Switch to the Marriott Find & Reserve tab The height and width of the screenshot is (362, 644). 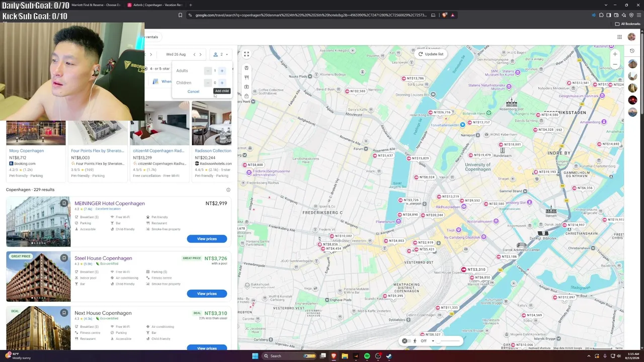(96, 5)
